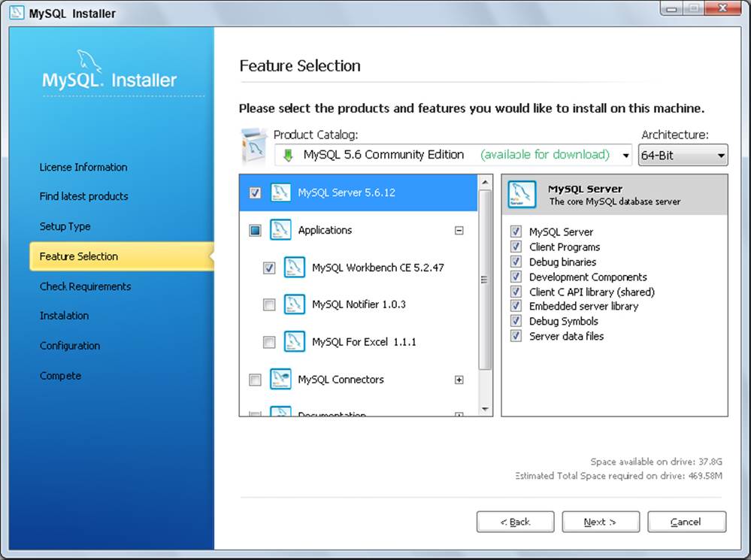Go to Installation step

64,316
